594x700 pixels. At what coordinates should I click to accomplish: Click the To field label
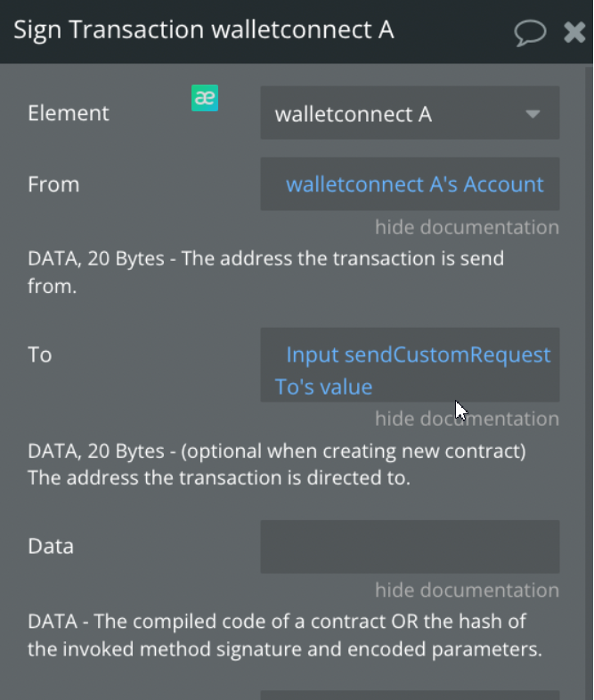point(40,354)
